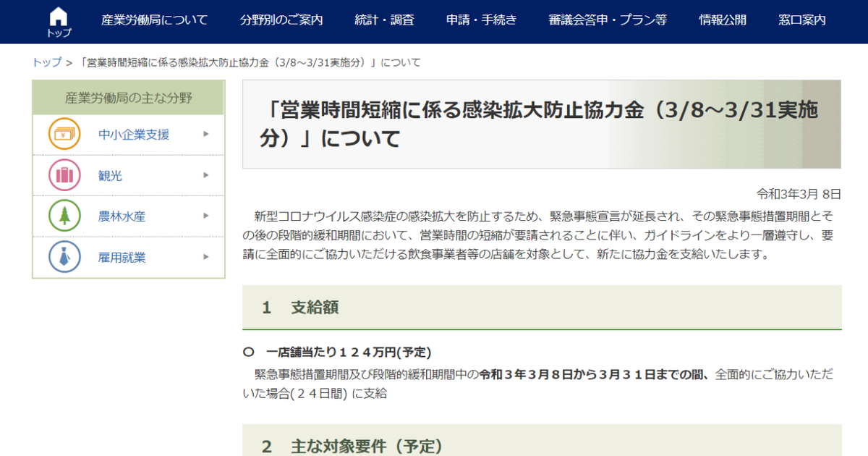Click the トップ breadcrumb link
Screen dimensions: 868x456
[47, 62]
